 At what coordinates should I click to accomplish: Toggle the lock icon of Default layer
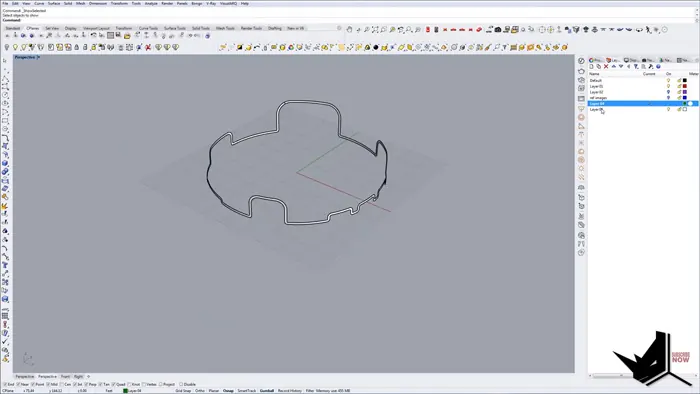(679, 81)
